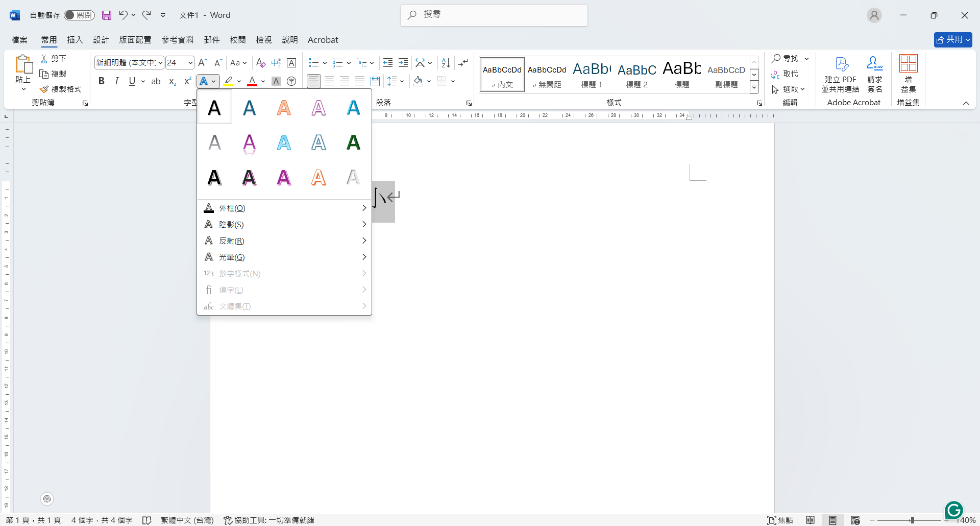Image resolution: width=980 pixels, height=526 pixels.
Task: Choose the solid dark green text effect
Action: click(353, 142)
